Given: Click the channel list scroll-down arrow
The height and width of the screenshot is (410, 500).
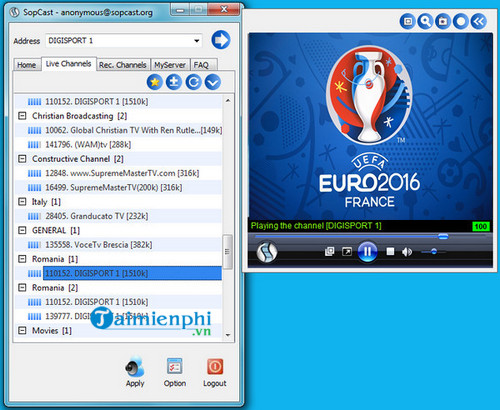Looking at the screenshot, I should (x=228, y=335).
